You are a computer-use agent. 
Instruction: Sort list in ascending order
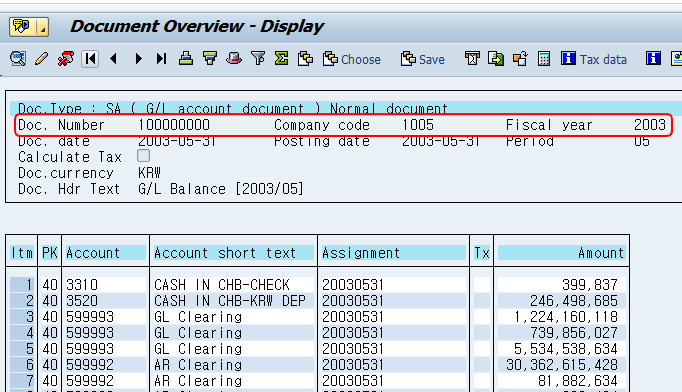pos(186,59)
